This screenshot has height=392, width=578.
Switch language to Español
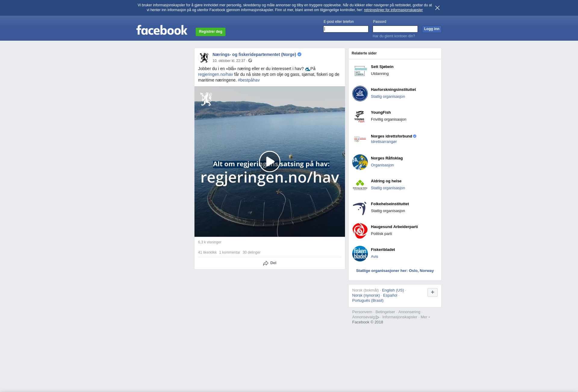(390, 295)
